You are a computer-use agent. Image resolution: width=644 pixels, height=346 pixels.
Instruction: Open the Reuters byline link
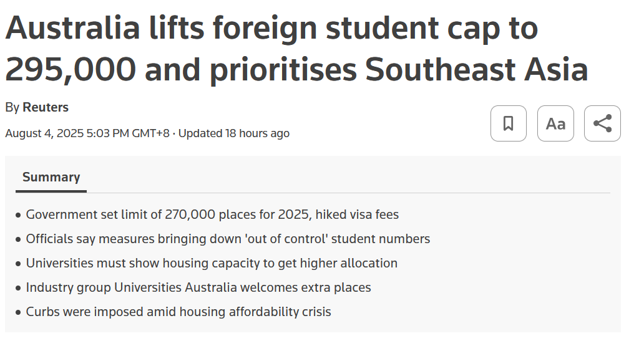coord(46,107)
